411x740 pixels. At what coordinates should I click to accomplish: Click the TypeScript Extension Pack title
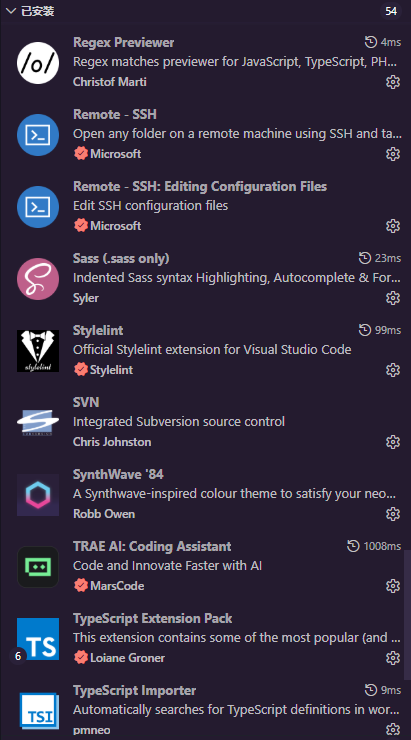tap(152, 618)
